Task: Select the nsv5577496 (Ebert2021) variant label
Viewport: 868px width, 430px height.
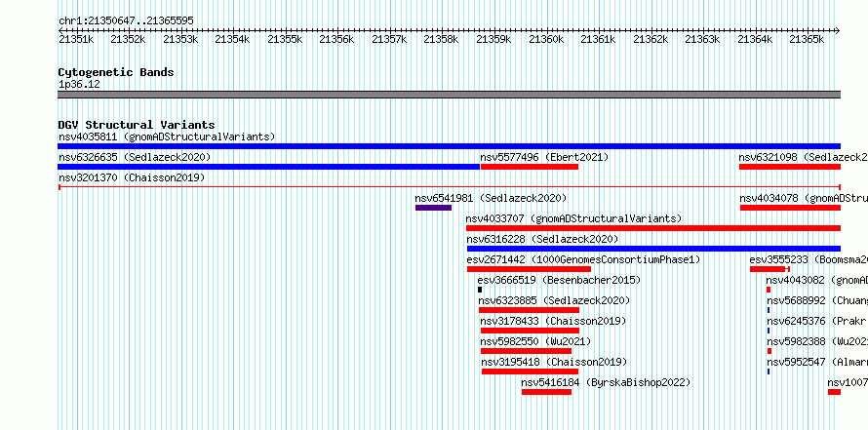Action: tap(544, 157)
